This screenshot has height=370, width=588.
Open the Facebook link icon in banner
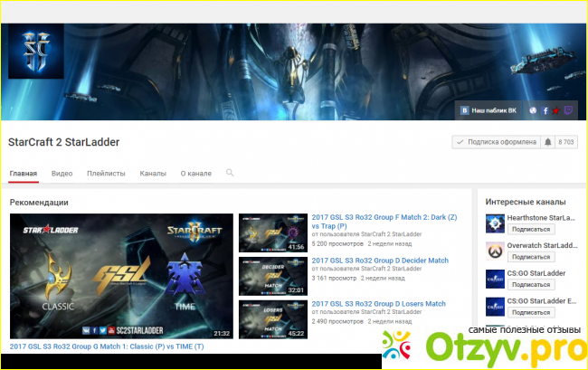[x=545, y=110]
